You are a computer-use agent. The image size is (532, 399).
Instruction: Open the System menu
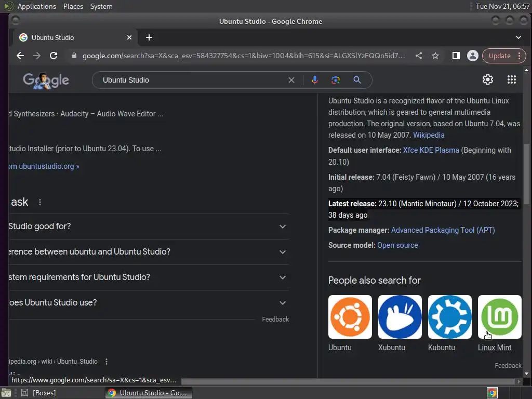click(x=101, y=6)
